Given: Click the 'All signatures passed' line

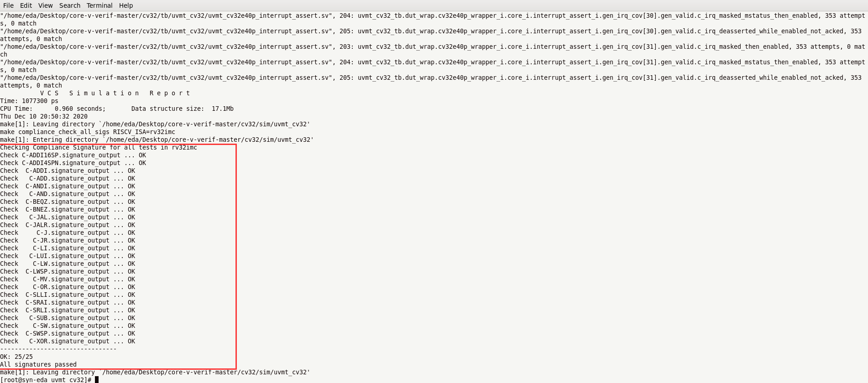Looking at the screenshot, I should 38,364.
